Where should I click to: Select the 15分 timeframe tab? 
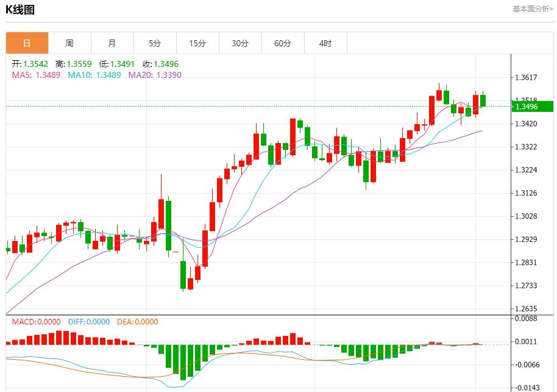[197, 43]
